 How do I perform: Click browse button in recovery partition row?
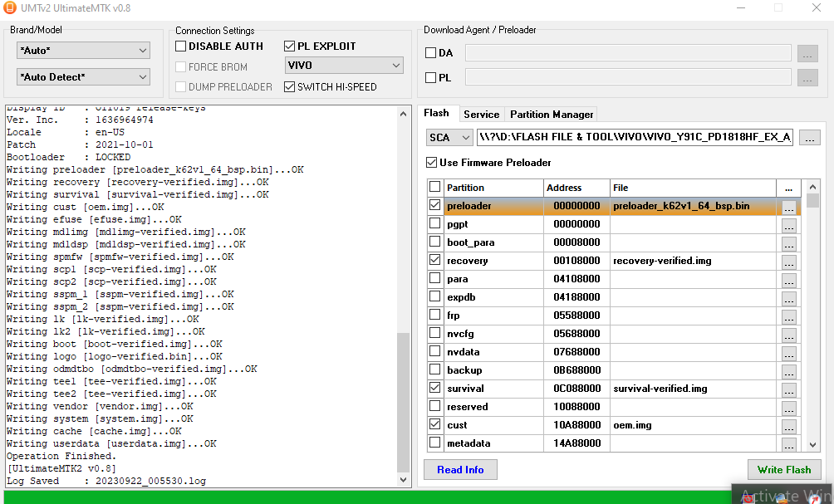[788, 262]
